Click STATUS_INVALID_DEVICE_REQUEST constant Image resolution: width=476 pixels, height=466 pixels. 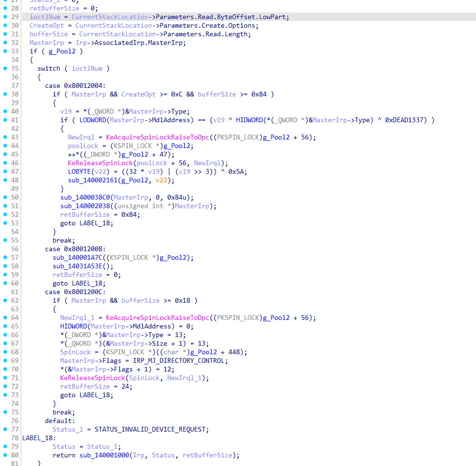pos(150,430)
